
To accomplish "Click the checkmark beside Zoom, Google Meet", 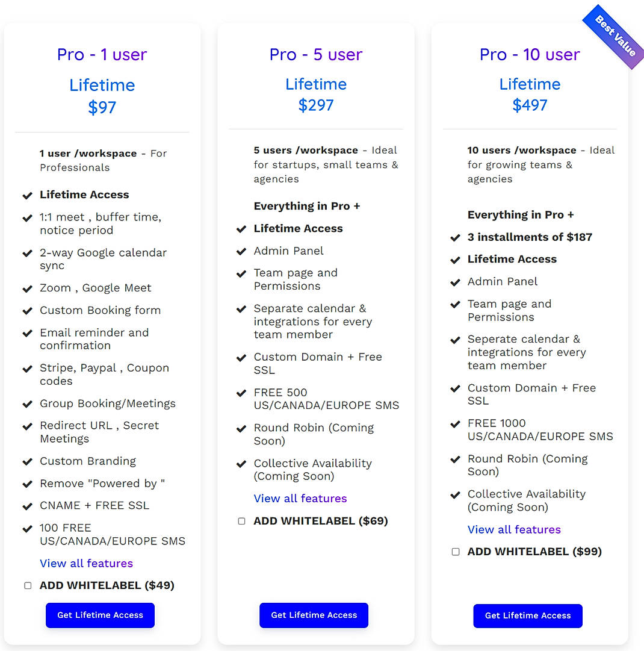I will pos(28,288).
